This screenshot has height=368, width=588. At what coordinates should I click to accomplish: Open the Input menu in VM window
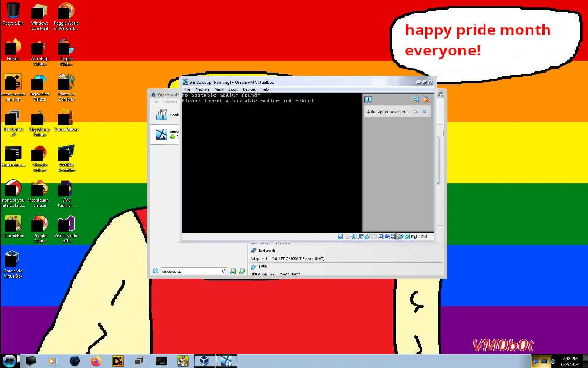(x=233, y=89)
